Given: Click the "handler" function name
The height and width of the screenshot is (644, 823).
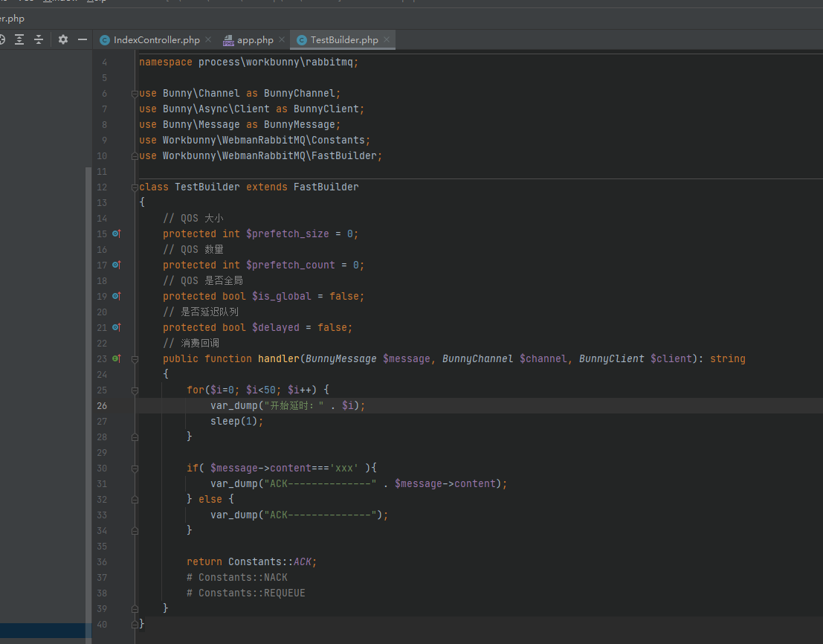Looking at the screenshot, I should [279, 358].
